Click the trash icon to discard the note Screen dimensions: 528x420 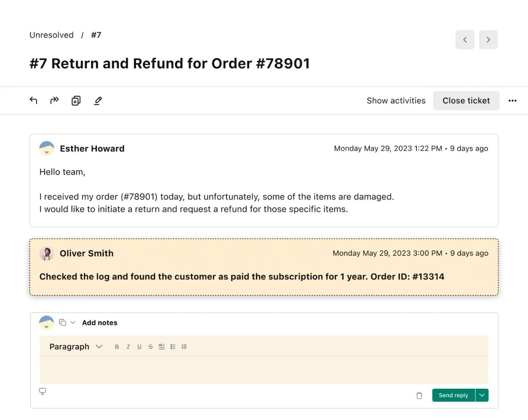pyautogui.click(x=419, y=395)
